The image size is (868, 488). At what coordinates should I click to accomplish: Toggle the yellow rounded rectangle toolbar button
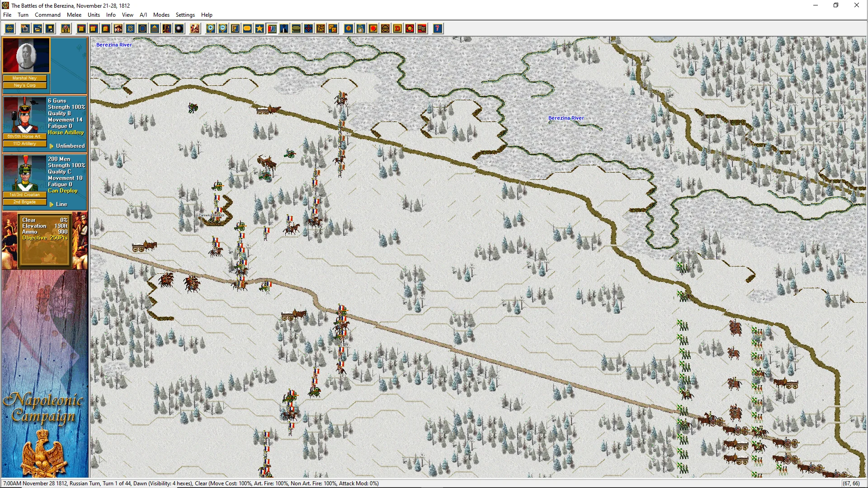click(247, 29)
